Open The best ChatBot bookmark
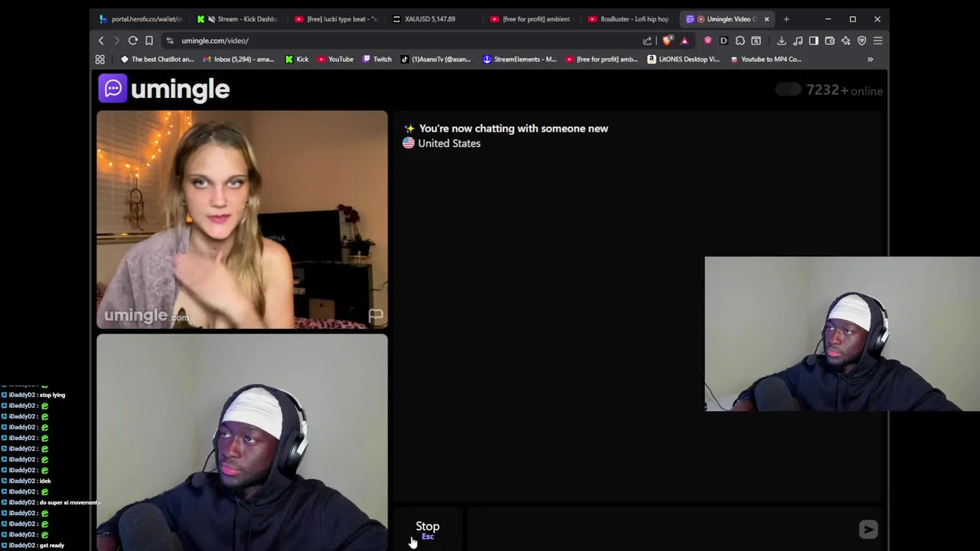980x551 pixels. [158, 59]
